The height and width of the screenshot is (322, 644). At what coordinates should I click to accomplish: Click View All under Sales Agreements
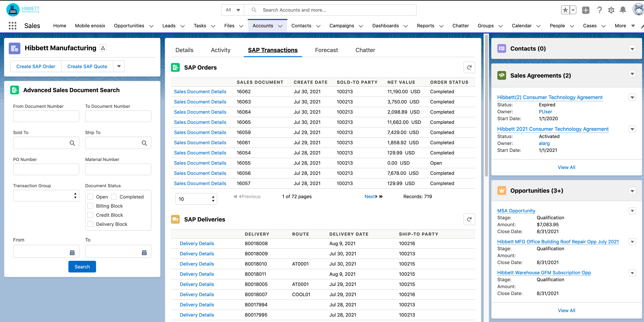pos(566,167)
